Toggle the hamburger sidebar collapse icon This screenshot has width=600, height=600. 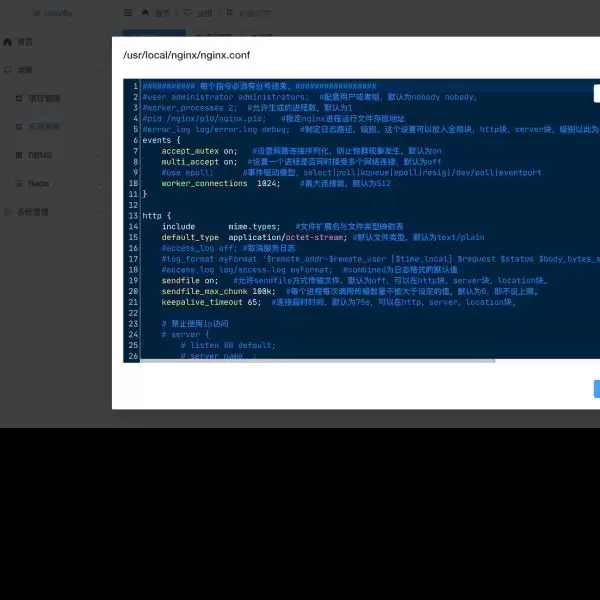coord(128,13)
